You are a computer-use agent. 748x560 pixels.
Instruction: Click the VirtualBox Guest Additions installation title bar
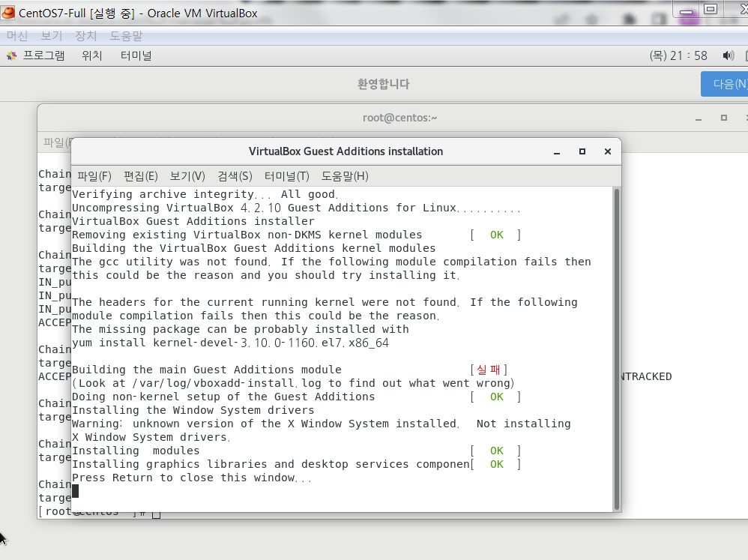346,151
